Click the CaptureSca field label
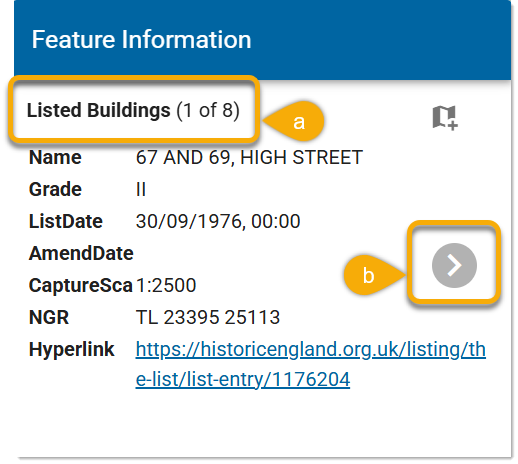The height and width of the screenshot is (464, 518). pos(81,285)
